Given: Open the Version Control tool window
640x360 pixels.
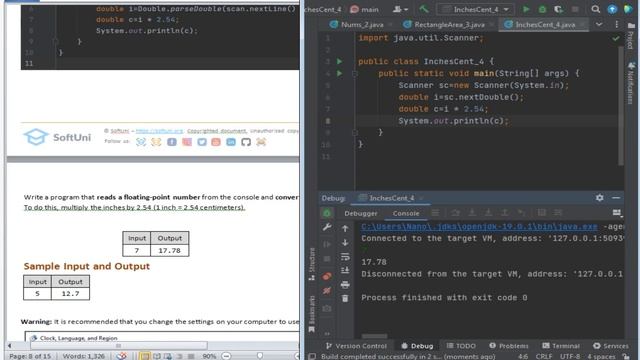Looking at the screenshot, I should tap(356, 346).
